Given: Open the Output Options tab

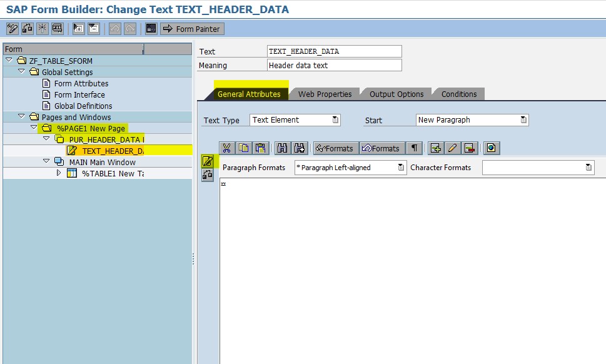Looking at the screenshot, I should point(396,94).
